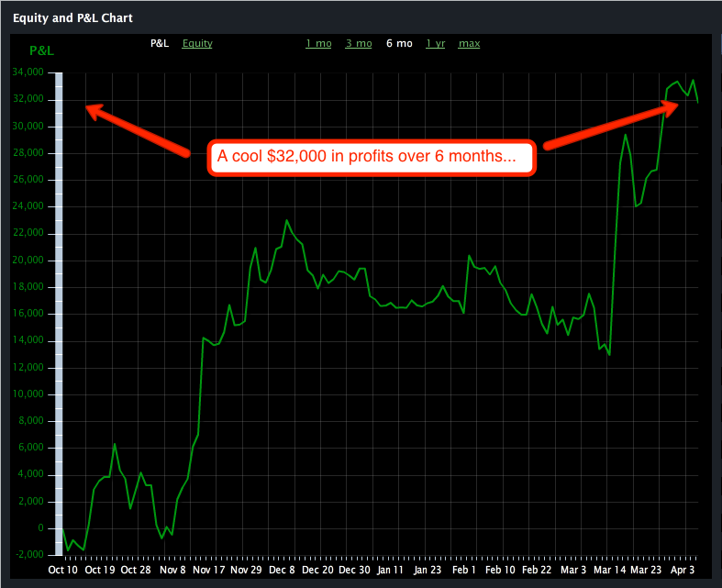Click the Nov 8 date label
The height and width of the screenshot is (588, 722).
(x=172, y=570)
